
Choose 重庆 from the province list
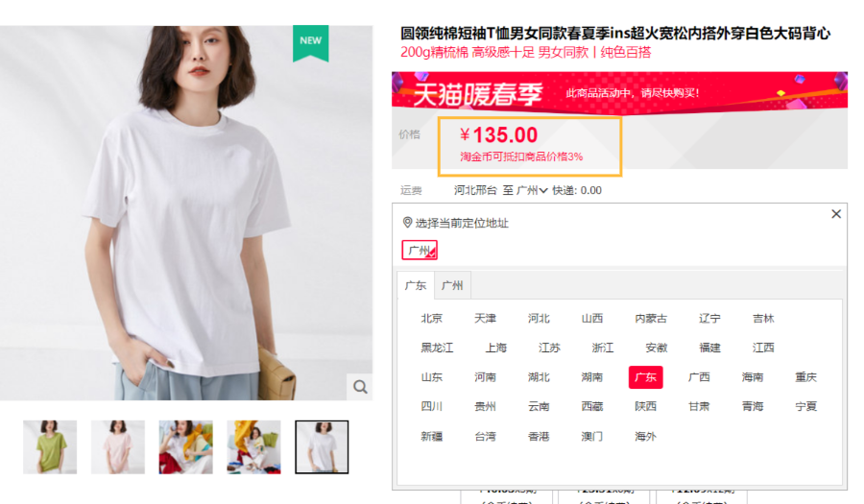tap(805, 377)
